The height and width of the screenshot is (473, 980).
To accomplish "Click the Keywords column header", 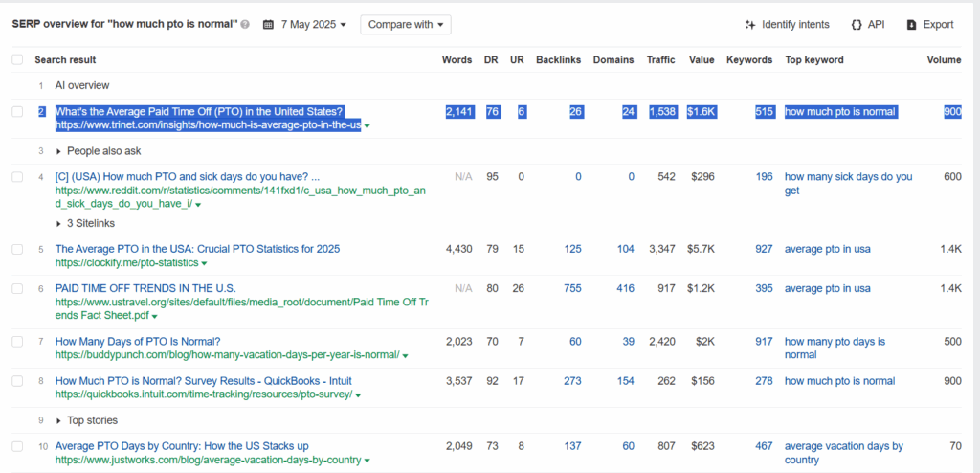I will 749,60.
